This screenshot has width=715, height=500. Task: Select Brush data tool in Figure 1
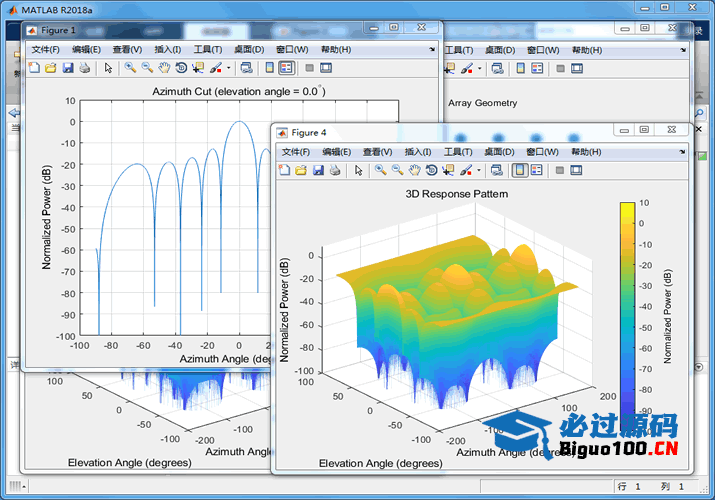(x=216, y=68)
